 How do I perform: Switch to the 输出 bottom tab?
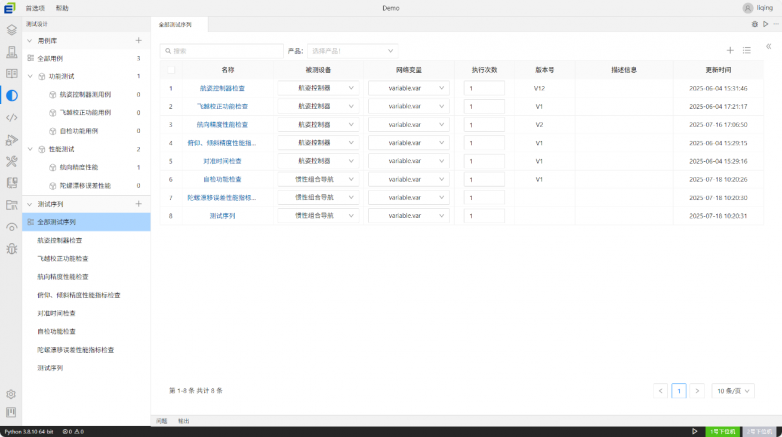(184, 421)
